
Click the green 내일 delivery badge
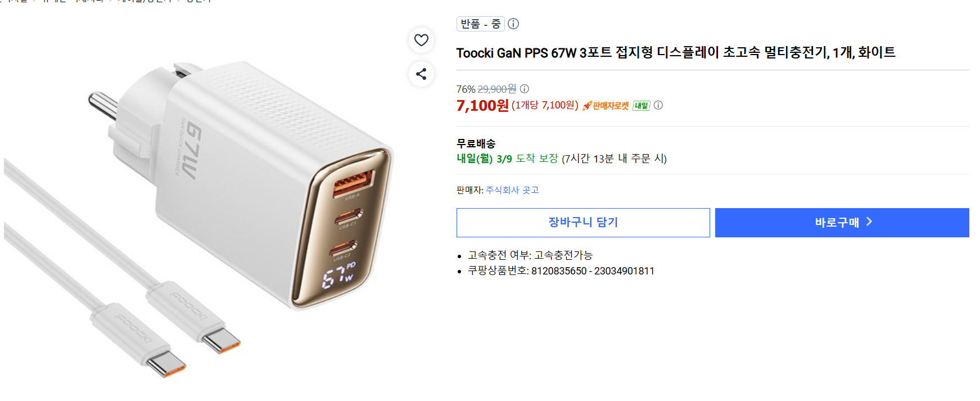[x=641, y=106]
